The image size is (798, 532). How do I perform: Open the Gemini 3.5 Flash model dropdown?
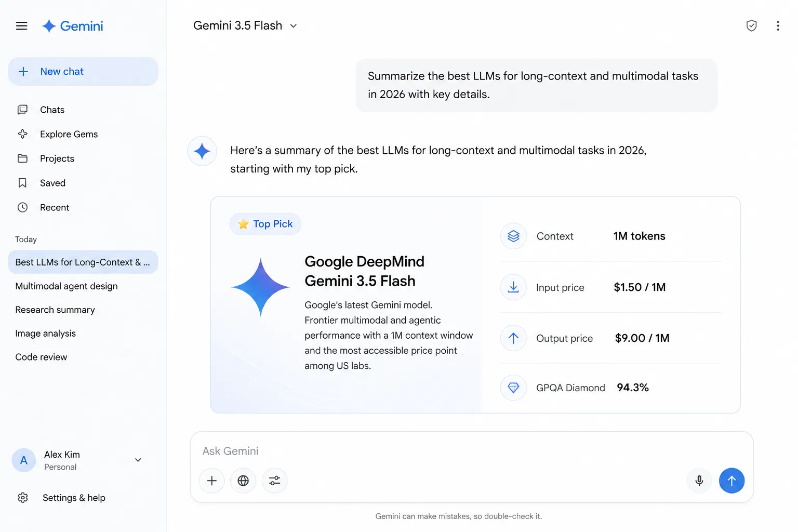pos(245,25)
